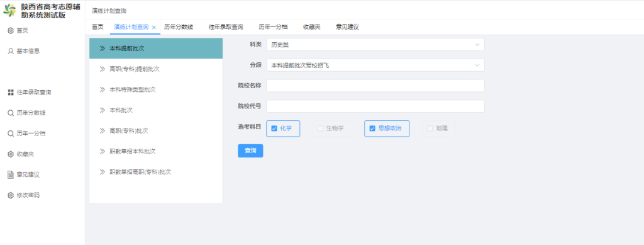Click the gear icon beside 修改密码
Image resolution: width=644 pixels, height=245 pixels.
click(11, 195)
